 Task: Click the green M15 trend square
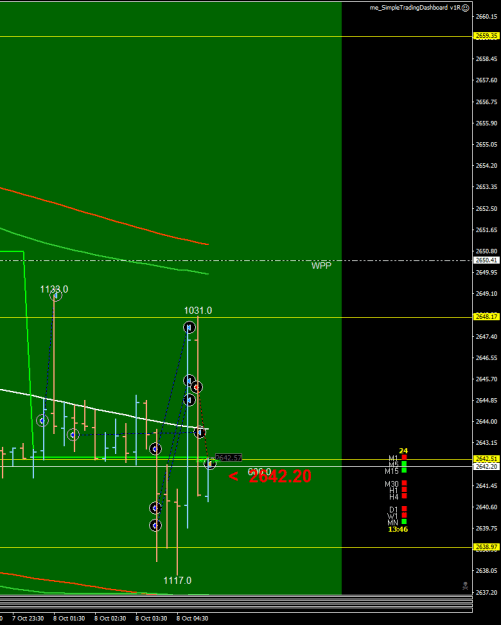coord(404,470)
